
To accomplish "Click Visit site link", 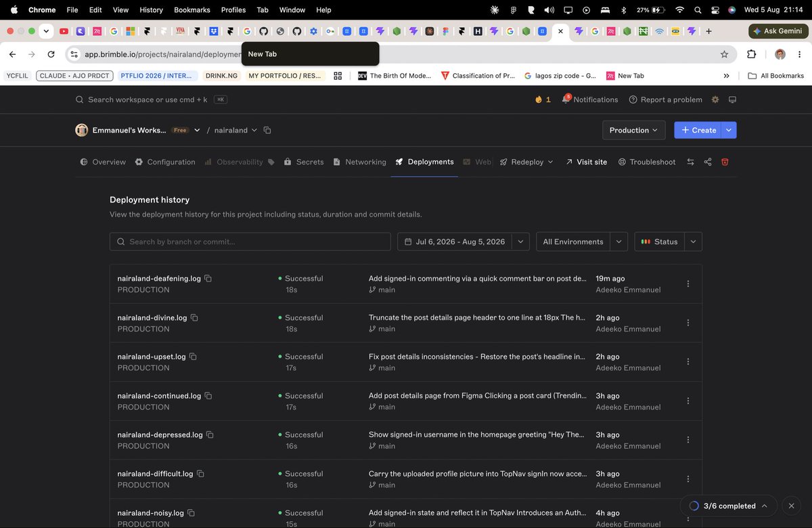I will click(x=586, y=162).
